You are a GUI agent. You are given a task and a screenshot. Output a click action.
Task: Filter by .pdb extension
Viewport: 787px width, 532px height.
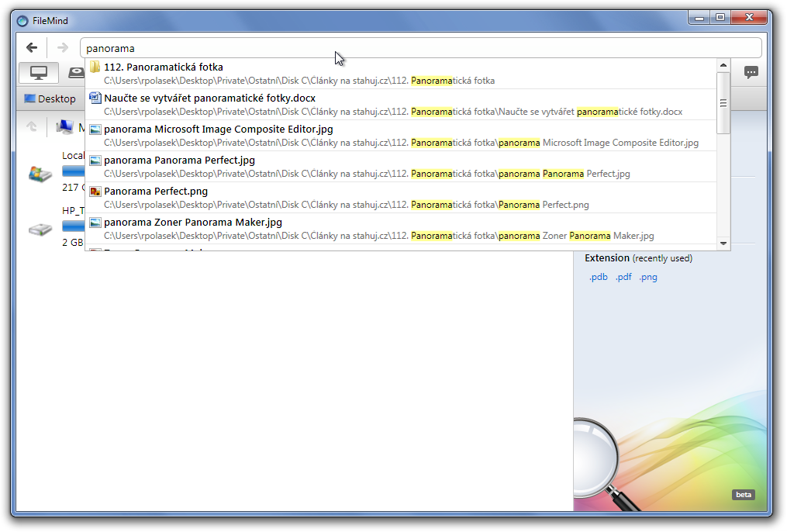point(598,277)
